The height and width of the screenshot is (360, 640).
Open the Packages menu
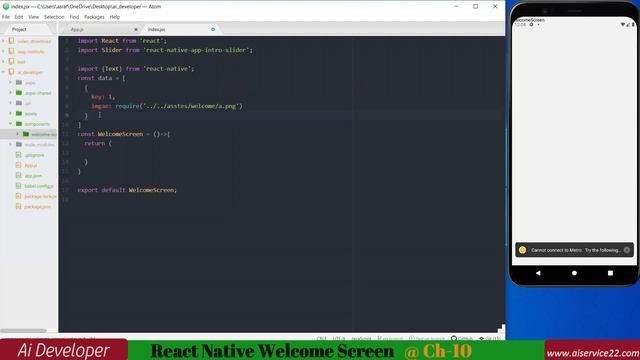[94, 17]
